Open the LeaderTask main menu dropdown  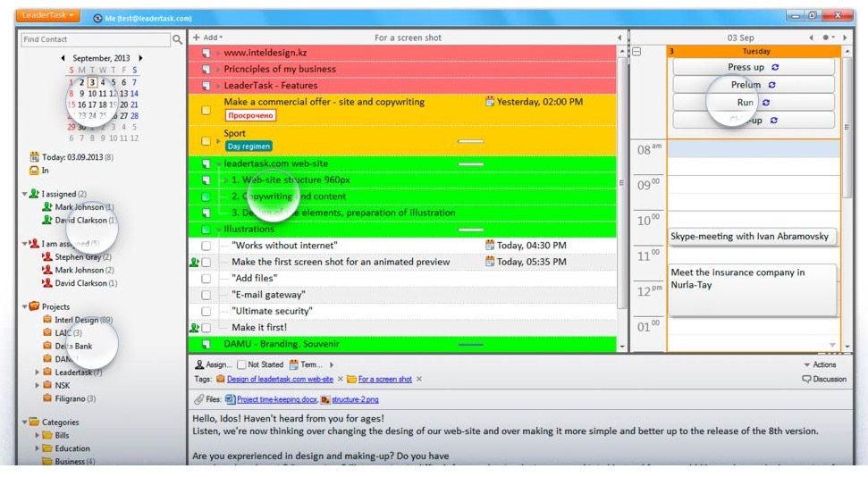pyautogui.click(x=48, y=15)
